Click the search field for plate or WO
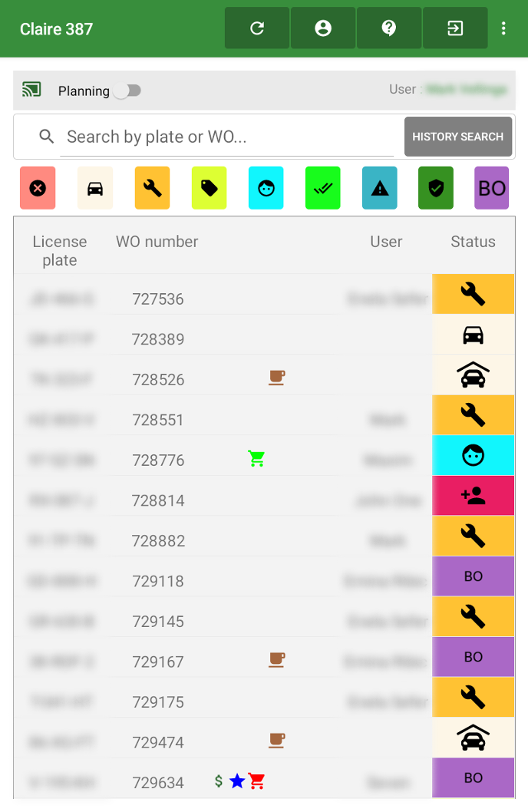528x812 pixels. [x=226, y=137]
